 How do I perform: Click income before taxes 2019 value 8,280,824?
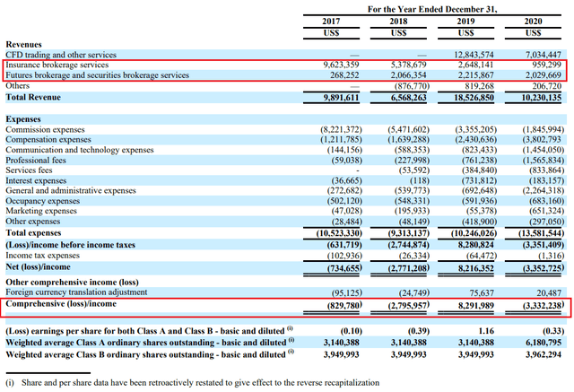point(476,245)
